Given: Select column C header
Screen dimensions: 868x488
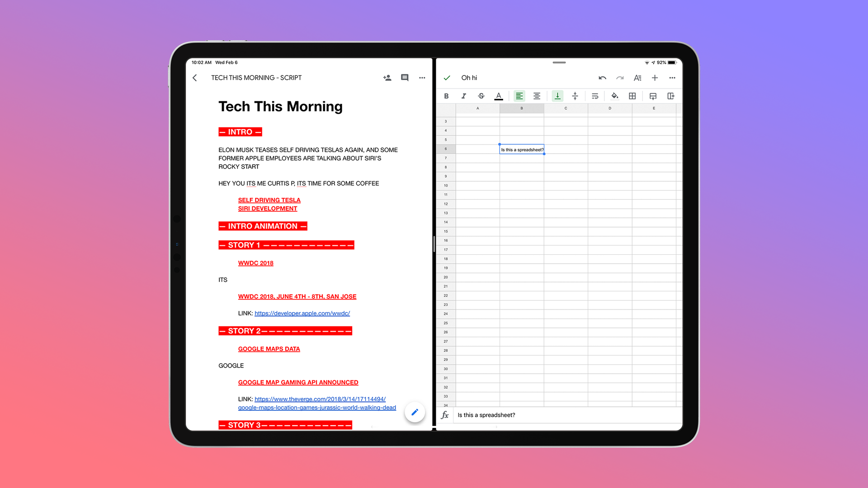Looking at the screenshot, I should pyautogui.click(x=566, y=108).
